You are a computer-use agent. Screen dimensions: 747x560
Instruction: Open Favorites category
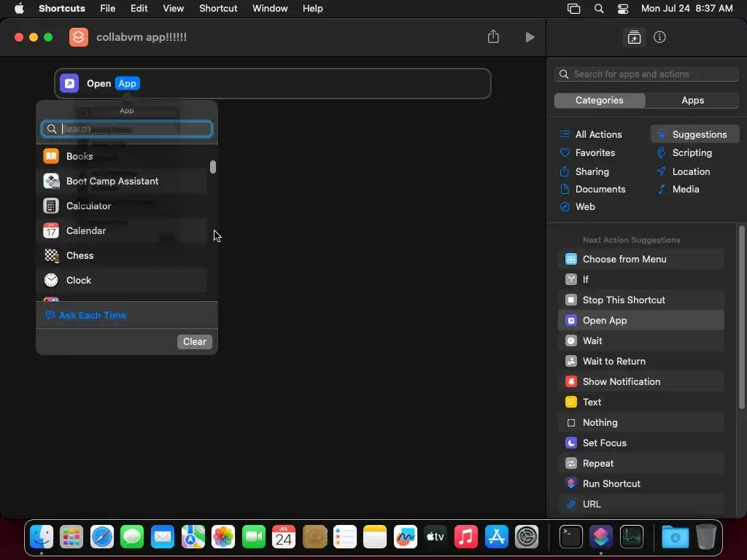coord(587,152)
